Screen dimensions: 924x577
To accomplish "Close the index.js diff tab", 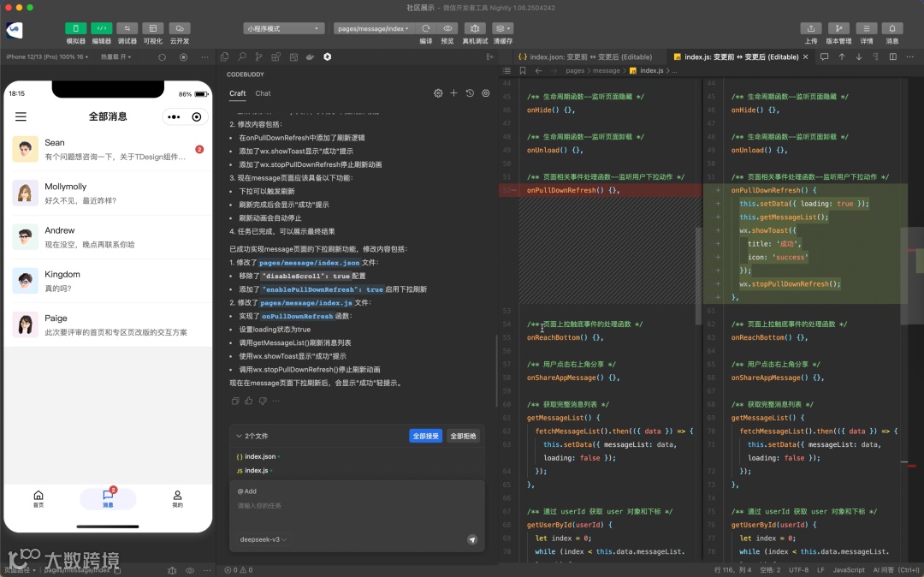I will pyautogui.click(x=806, y=57).
